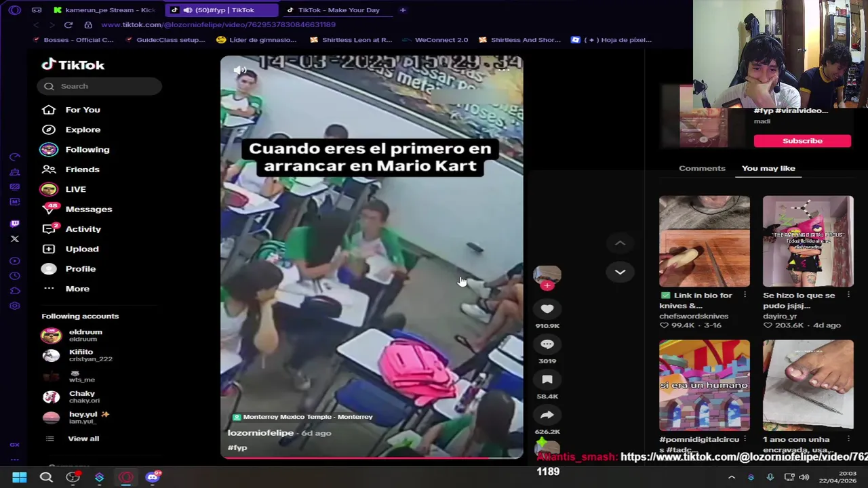
Task: Open Discord from the taskbar
Action: point(152,478)
